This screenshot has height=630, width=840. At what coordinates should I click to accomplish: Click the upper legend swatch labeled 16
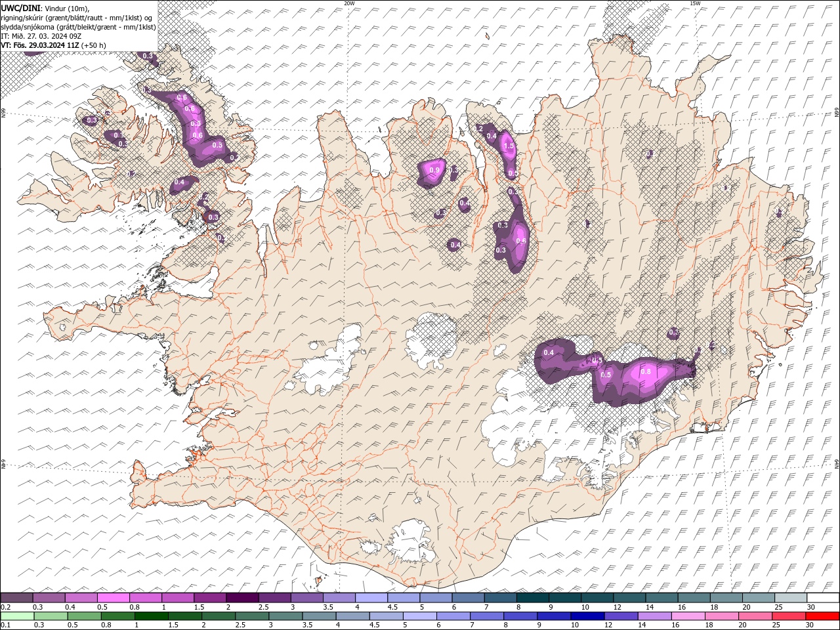point(693,598)
